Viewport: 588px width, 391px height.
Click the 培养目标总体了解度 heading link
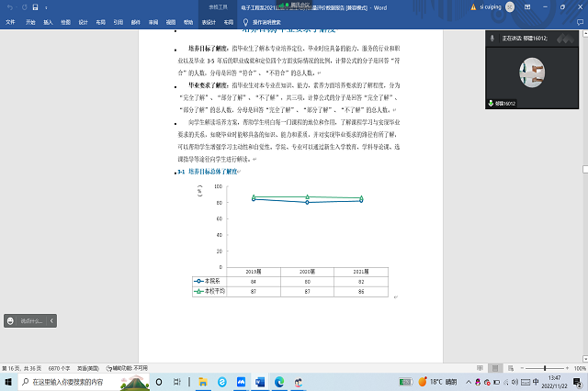tap(213, 172)
